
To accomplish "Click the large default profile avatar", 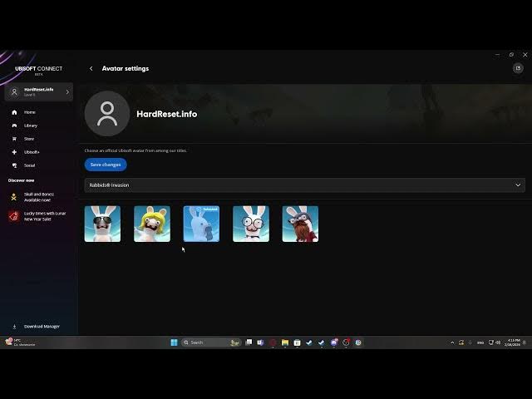I will tap(107, 114).
